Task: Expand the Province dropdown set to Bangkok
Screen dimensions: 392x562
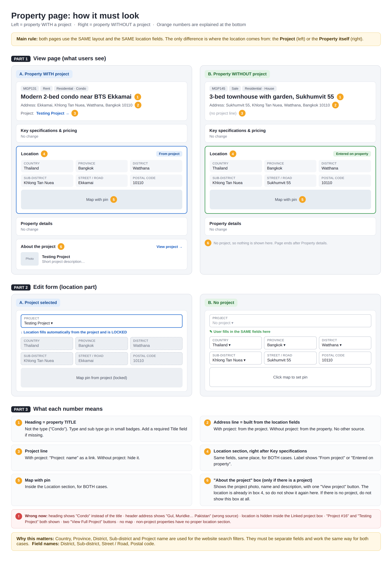Action: 290,343
